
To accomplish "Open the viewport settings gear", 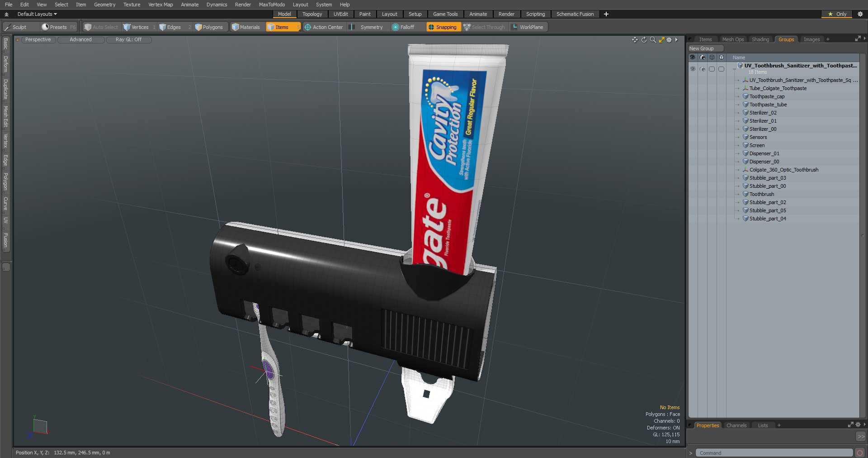I will point(670,40).
